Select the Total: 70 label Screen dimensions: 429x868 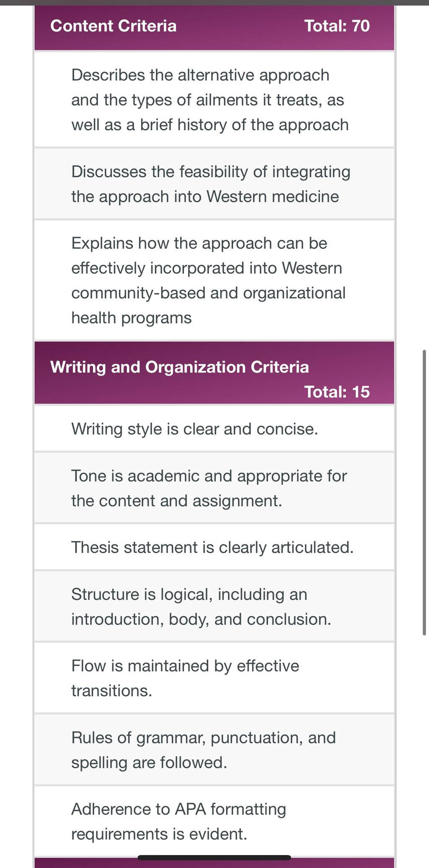[337, 26]
